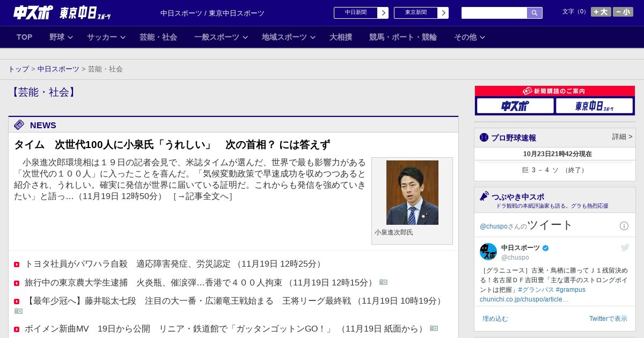Expand the 野球 dropdown chevron
Viewport: 644px width, 338px height.
(70, 38)
